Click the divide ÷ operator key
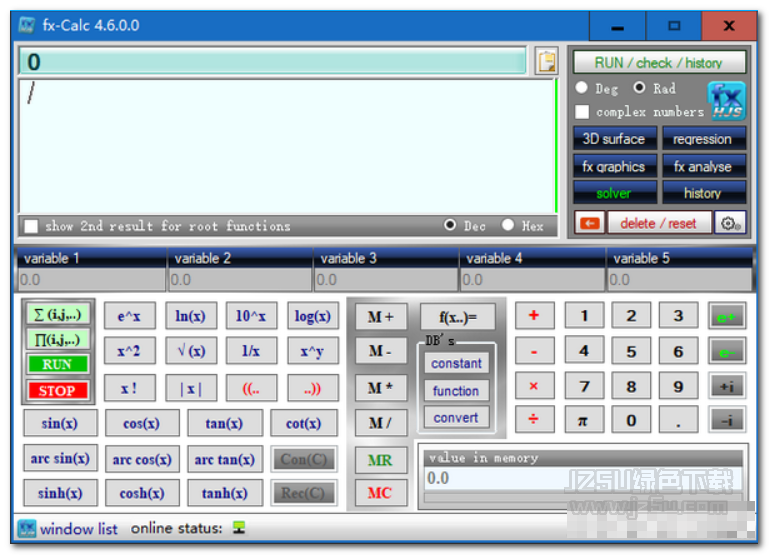This screenshot has height=555, width=769. 534,419
